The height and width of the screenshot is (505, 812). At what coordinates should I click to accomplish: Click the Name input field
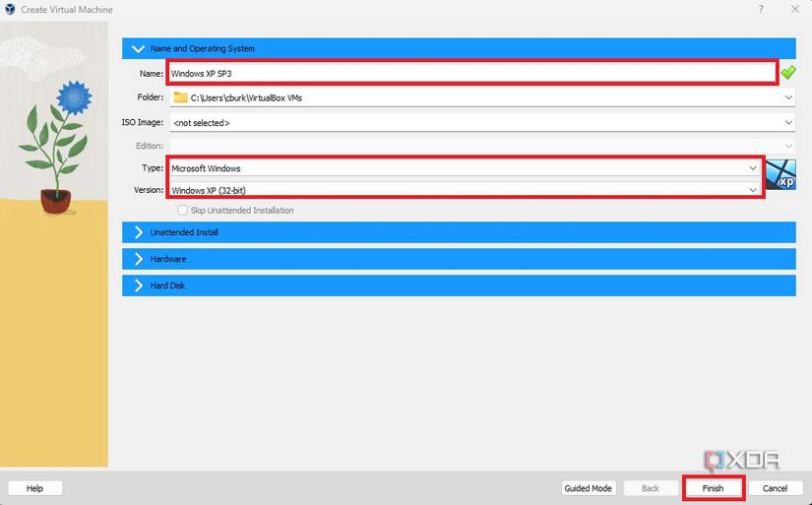click(x=472, y=73)
